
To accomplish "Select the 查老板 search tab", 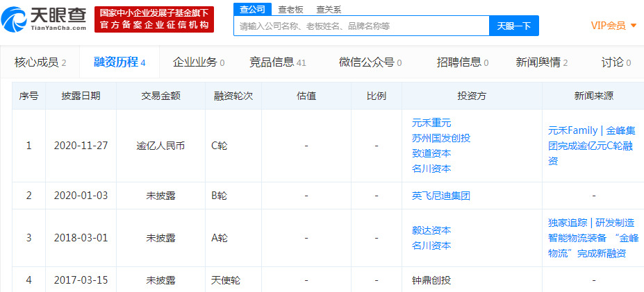I will pos(290,10).
